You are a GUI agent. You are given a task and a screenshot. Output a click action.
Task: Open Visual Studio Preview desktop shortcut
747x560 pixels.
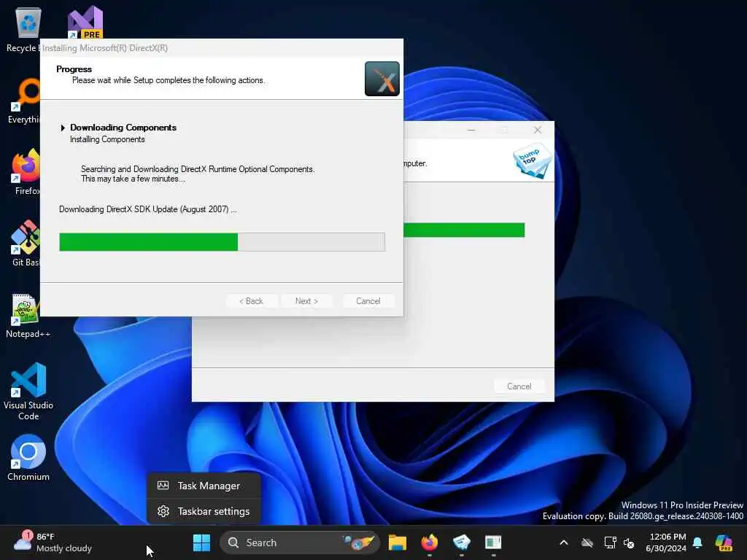point(85,23)
